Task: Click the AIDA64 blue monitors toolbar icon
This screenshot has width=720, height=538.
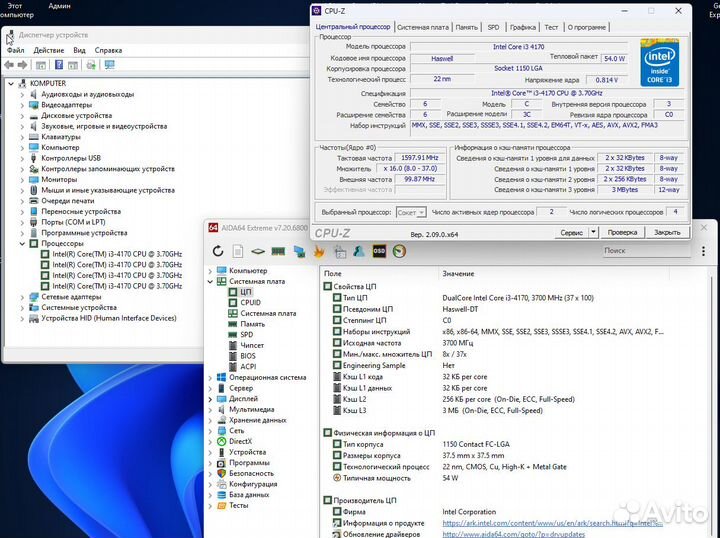Action: 299,251
